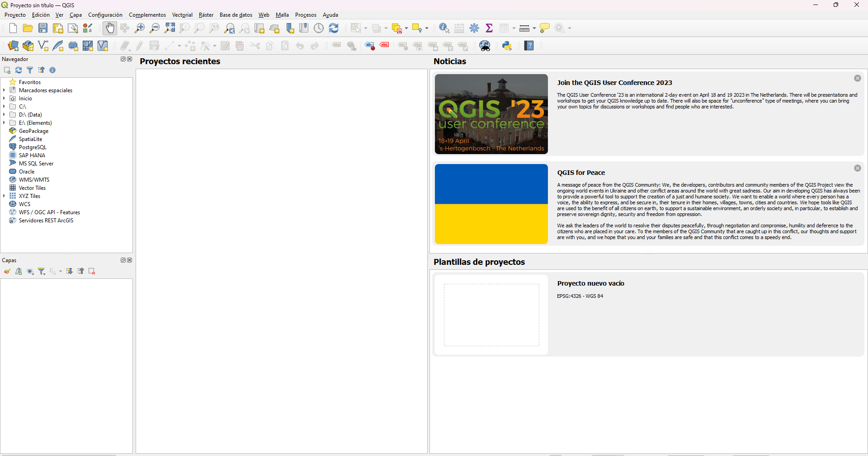Create a new project with the blank page icon

tap(13, 28)
